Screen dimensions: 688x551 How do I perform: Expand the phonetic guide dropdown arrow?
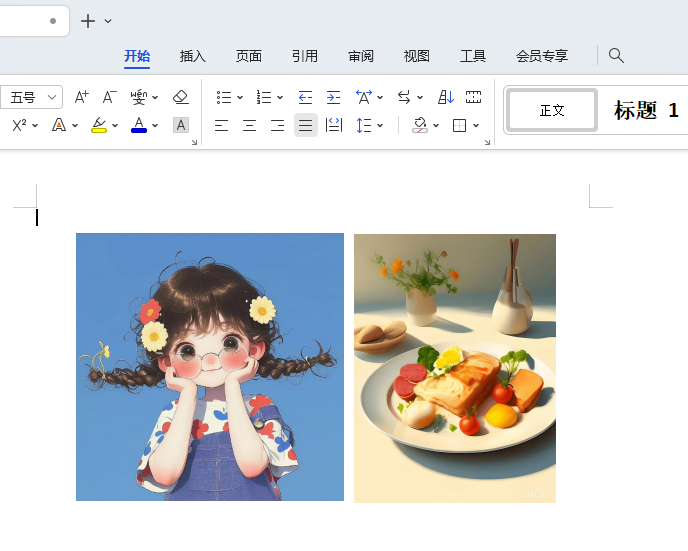(x=155, y=97)
